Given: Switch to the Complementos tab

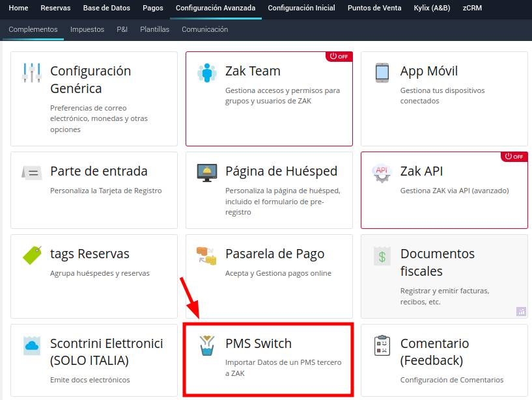Looking at the screenshot, I should click(x=33, y=29).
